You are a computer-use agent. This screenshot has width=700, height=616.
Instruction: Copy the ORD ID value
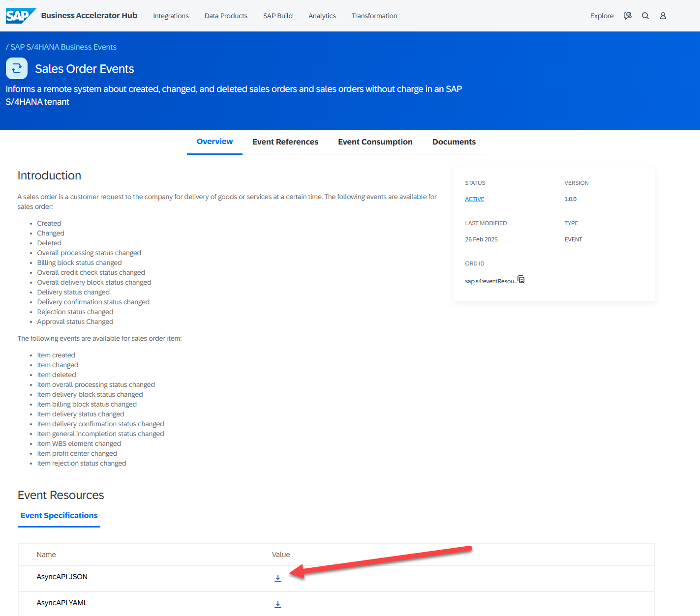521,280
